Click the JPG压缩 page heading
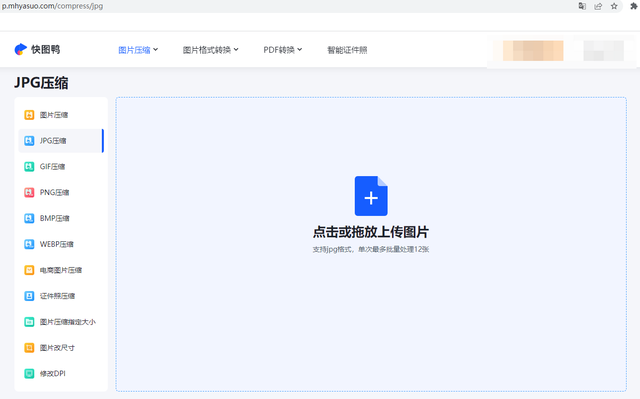This screenshot has width=640, height=399. coord(41,83)
